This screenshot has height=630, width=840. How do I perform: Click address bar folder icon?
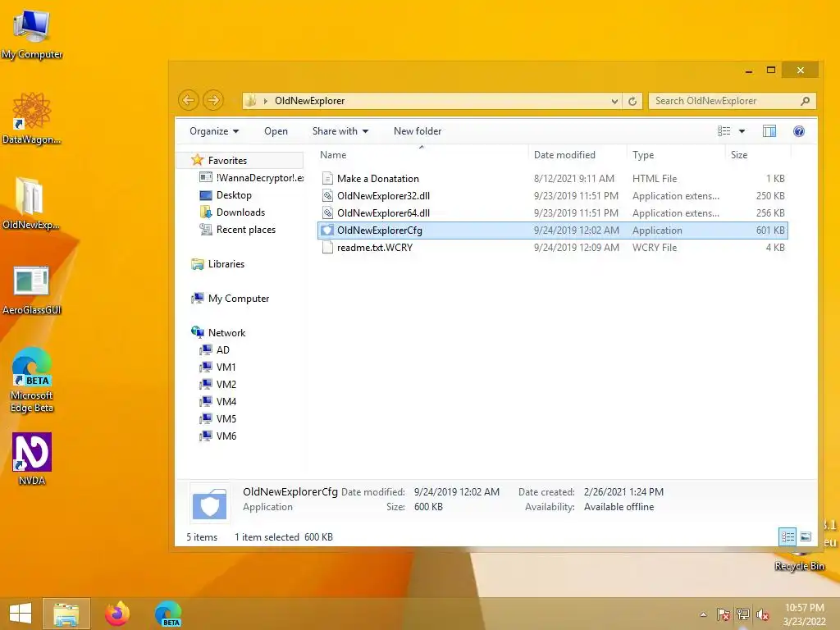pos(250,101)
